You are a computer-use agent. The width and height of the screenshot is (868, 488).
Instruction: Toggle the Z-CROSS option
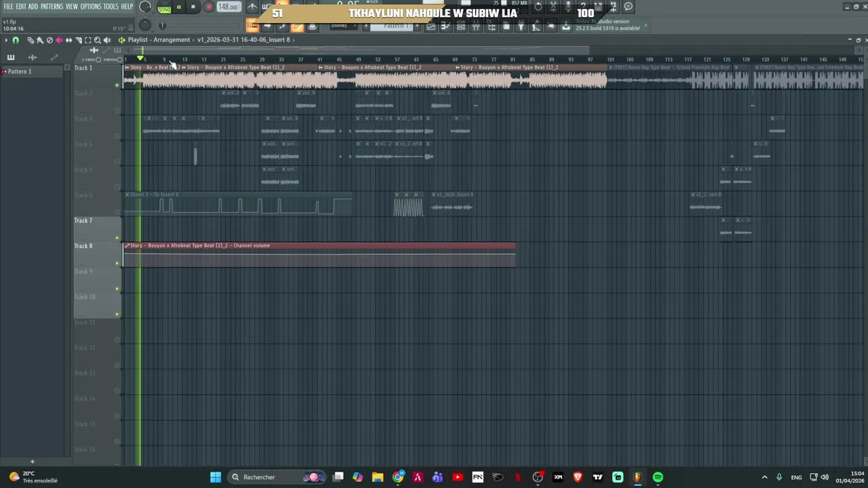point(98,60)
